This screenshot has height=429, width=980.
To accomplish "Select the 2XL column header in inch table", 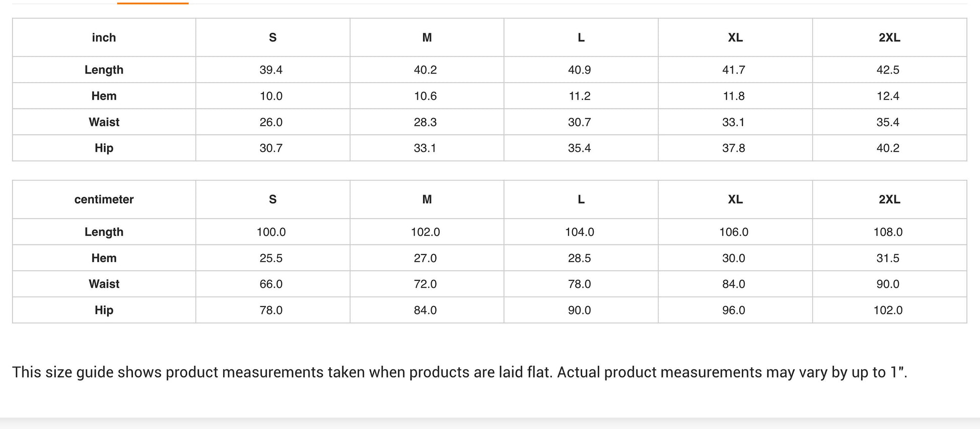I will click(889, 38).
